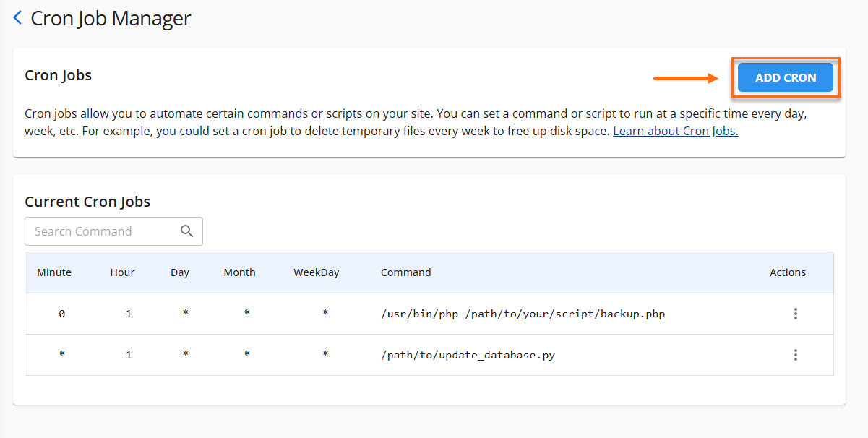
Task: Click the ADD CRON button
Action: coord(785,78)
